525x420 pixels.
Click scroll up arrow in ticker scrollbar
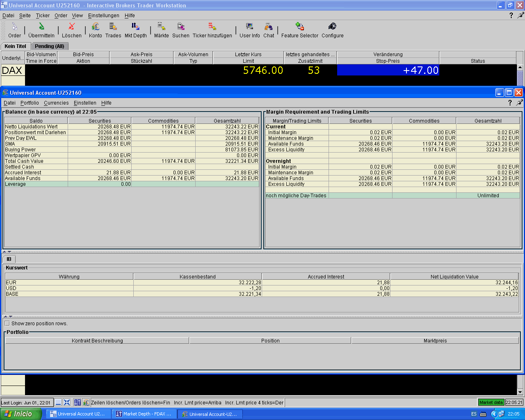click(x=520, y=67)
